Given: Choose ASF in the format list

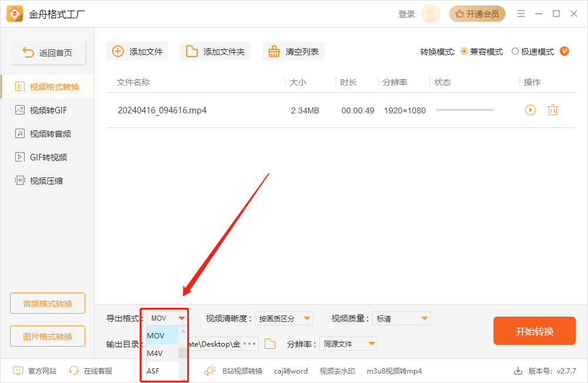Looking at the screenshot, I should (163, 371).
